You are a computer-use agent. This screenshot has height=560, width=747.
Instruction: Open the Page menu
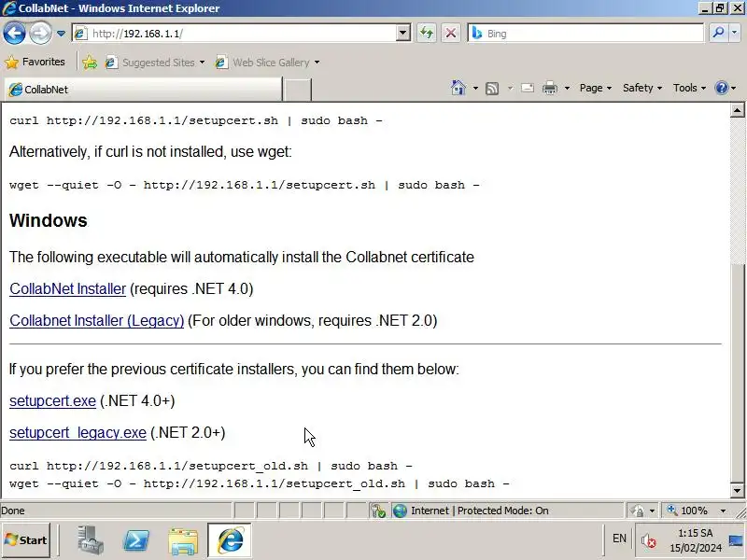596,88
